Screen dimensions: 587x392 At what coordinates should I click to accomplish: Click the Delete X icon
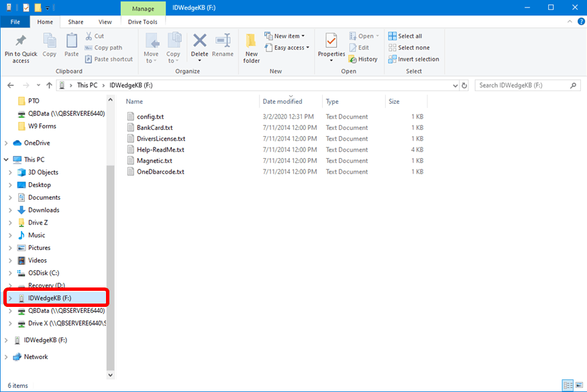point(199,40)
